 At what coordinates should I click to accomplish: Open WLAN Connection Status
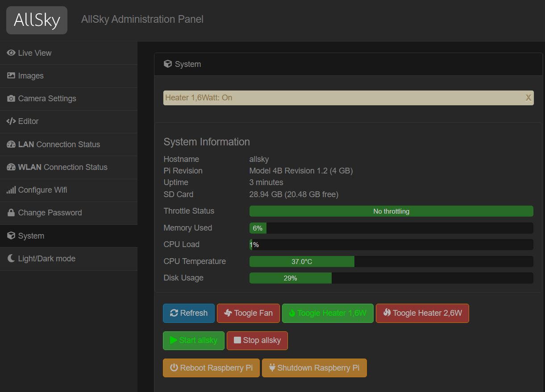pos(69,167)
